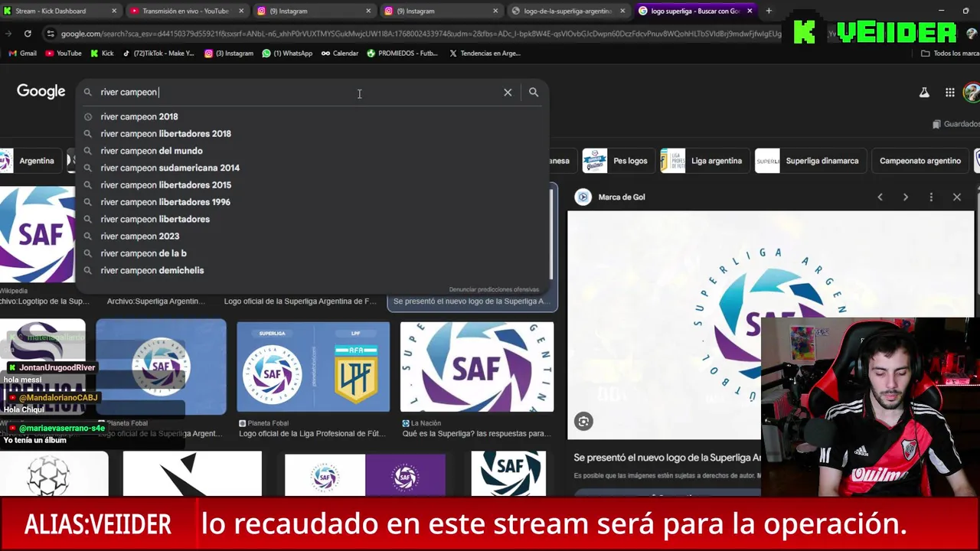Select the Superliga dinamarca filter chip
The image size is (980, 551).
click(809, 161)
